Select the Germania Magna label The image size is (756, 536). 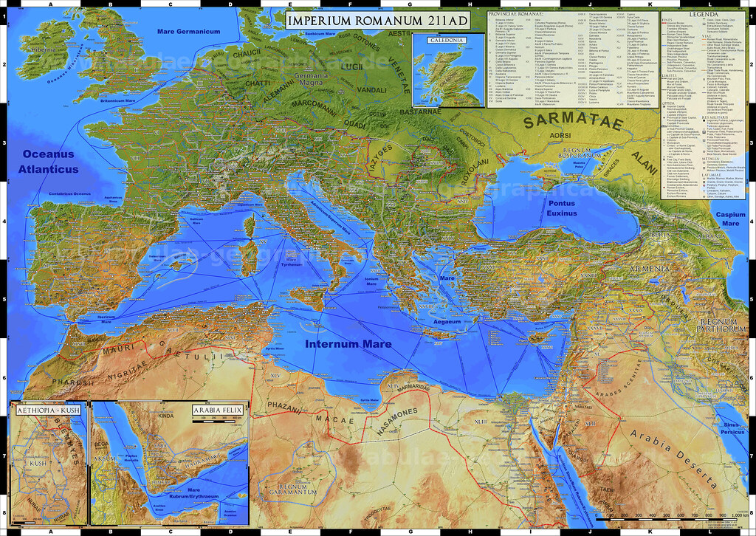311,79
